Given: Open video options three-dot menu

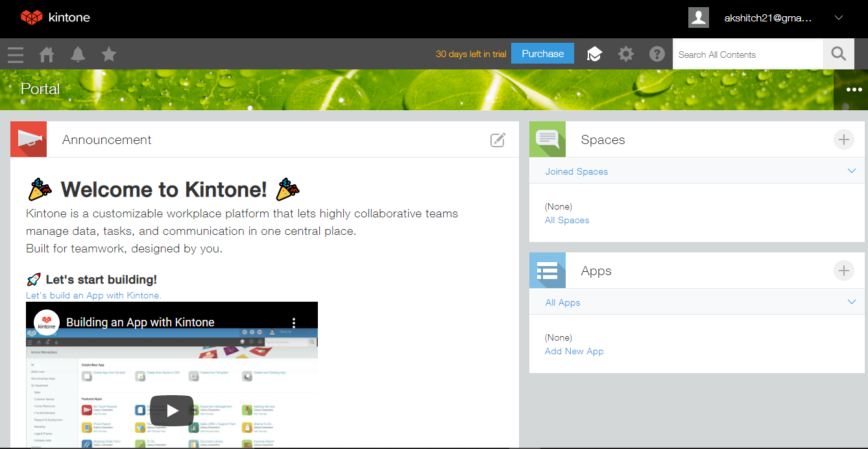Looking at the screenshot, I should point(294,322).
